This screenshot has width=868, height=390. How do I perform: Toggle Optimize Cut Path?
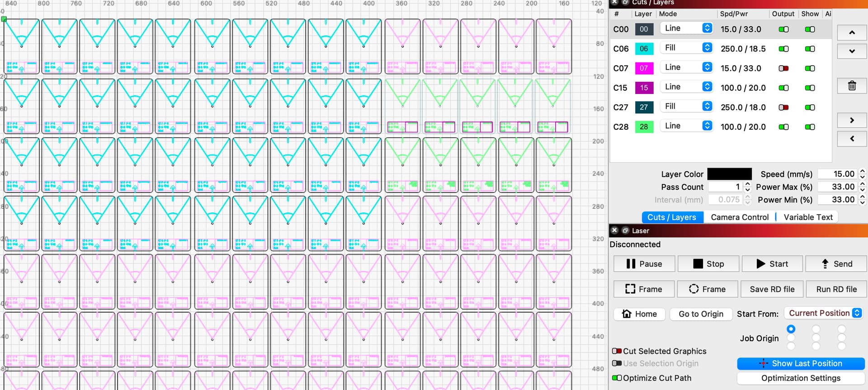[617, 378]
